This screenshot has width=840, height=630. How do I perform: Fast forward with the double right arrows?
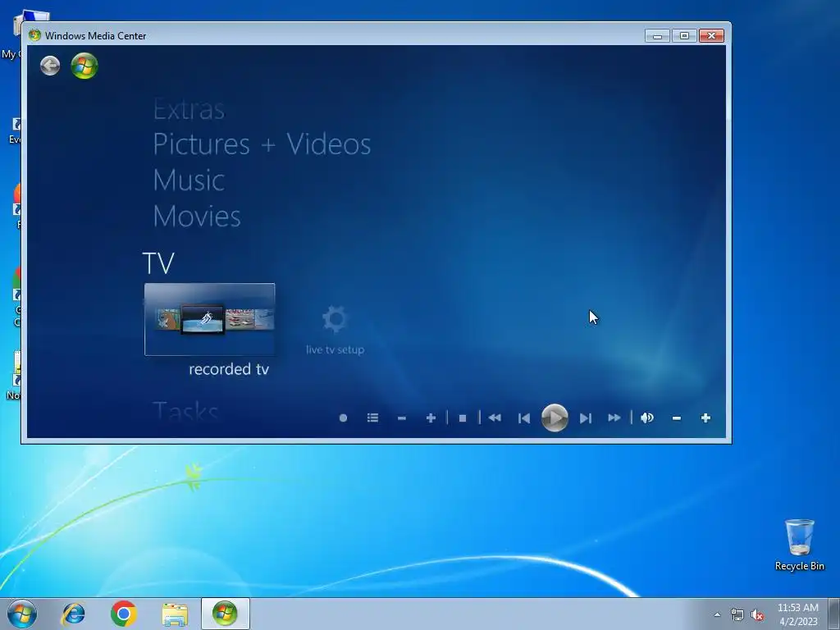click(614, 418)
